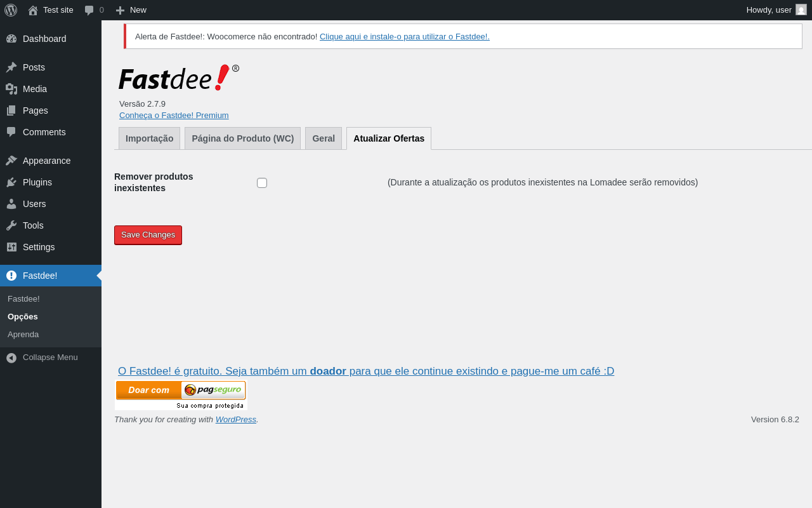Viewport: 812px width, 508px height.
Task: Open the WordPress logo menu
Action: click(x=11, y=10)
